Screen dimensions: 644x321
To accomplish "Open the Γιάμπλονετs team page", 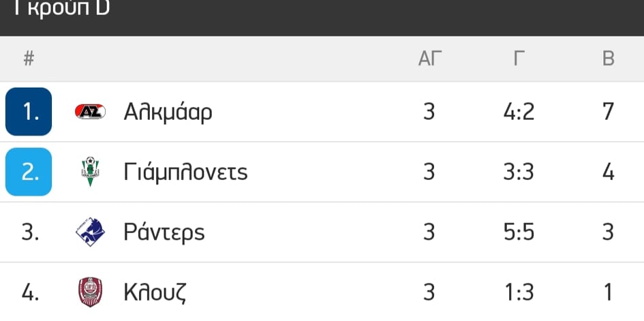I will coord(185,172).
